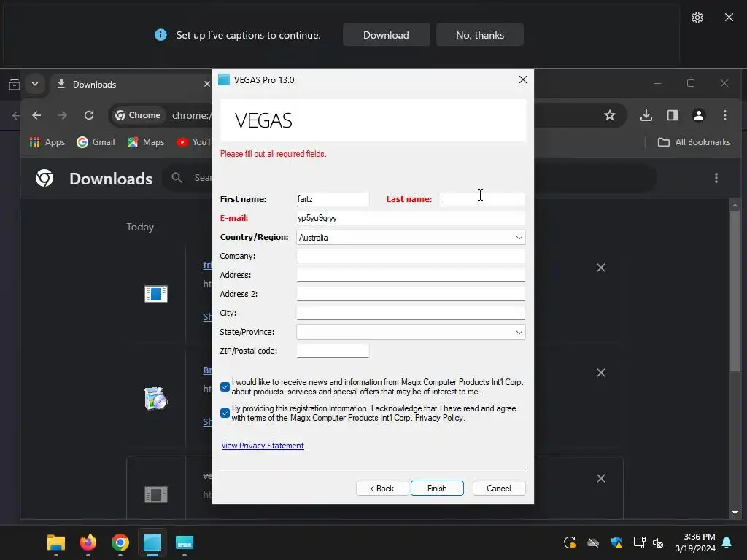Viewport: 747px width, 560px height.
Task: Go back in Chrome
Action: pos(36,115)
